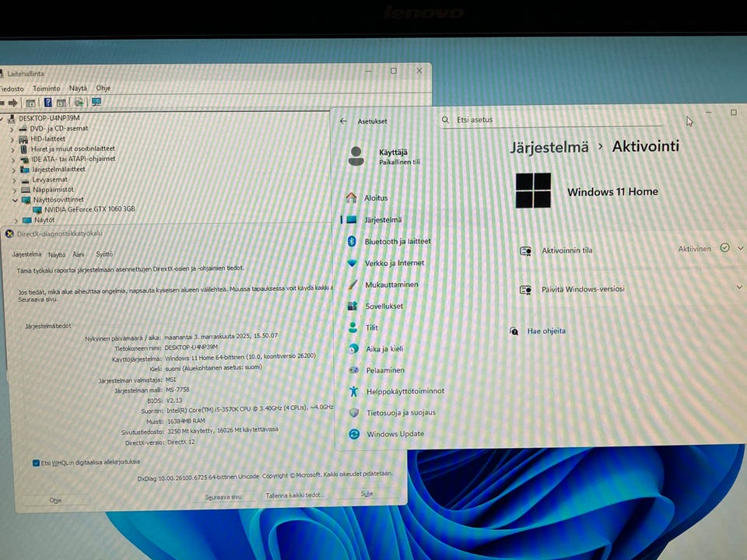The height and width of the screenshot is (560, 747).
Task: Click the search magnifier icon in Asetukset
Action: click(x=445, y=120)
